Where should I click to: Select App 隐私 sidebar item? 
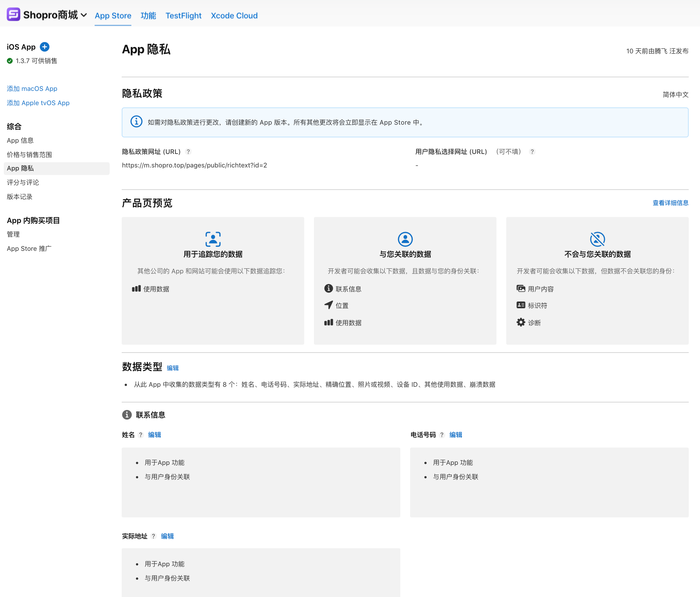click(56, 169)
